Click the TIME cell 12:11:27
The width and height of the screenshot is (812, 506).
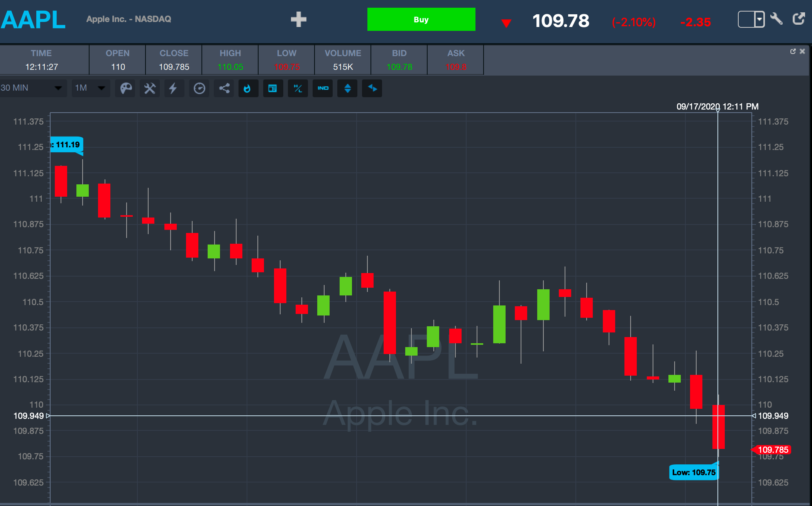[x=42, y=67]
